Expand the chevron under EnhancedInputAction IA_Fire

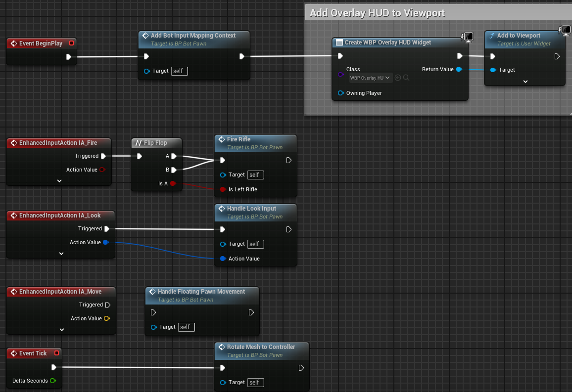pos(58,181)
